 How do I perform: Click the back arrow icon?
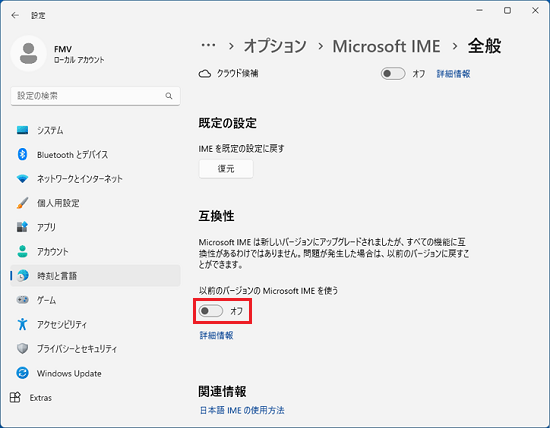[15, 15]
